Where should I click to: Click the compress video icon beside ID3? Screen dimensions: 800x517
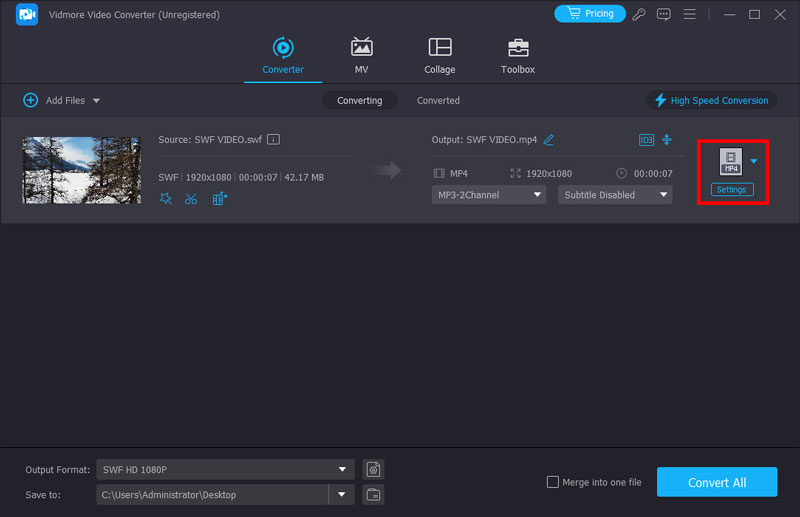(667, 140)
